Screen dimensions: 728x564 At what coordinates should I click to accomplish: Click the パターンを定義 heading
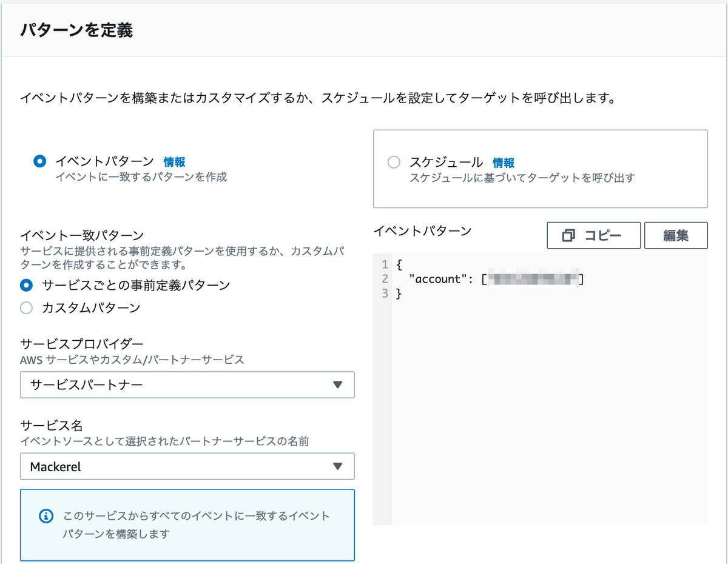76,30
